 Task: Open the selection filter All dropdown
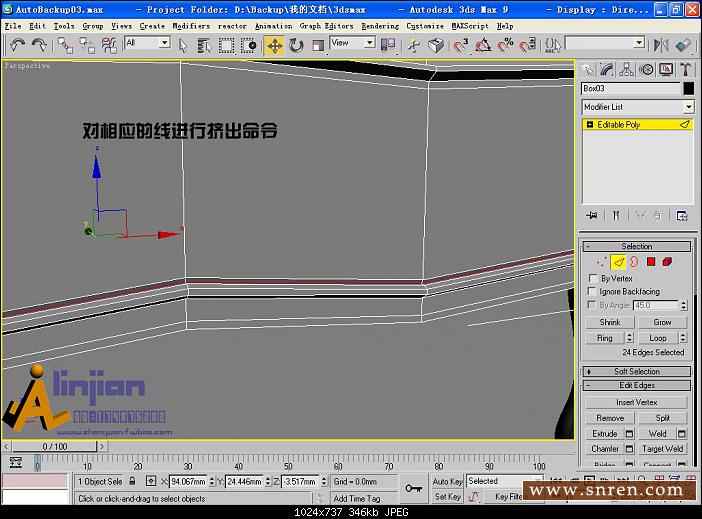[x=147, y=43]
